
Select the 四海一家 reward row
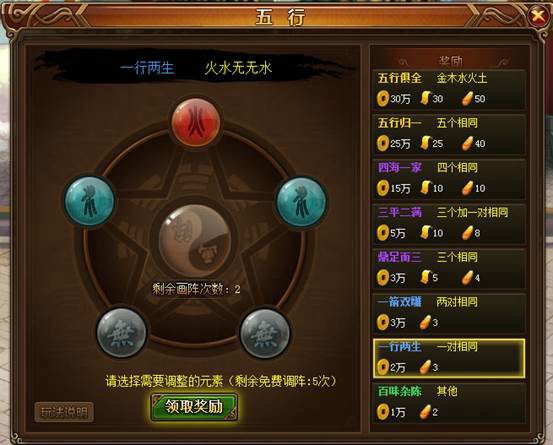coord(449,179)
